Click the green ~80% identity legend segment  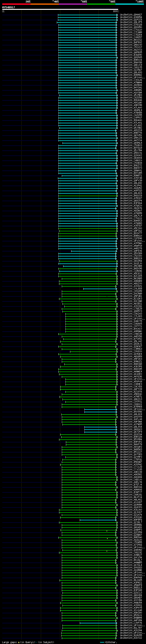pos(101,4)
